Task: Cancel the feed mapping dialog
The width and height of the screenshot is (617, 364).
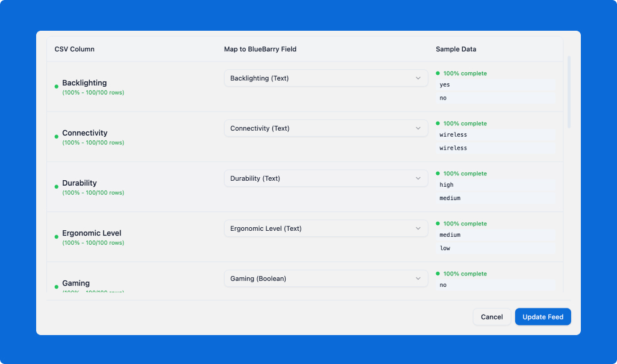Action: click(x=492, y=316)
